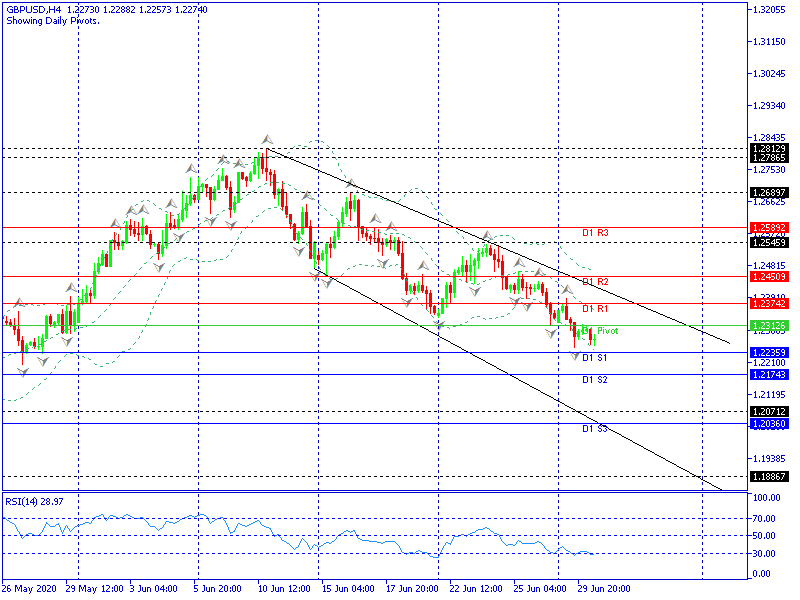Screen dimensions: 800x600
Task: Click the 29 Jun 20:00 time label
Action: pos(604,588)
